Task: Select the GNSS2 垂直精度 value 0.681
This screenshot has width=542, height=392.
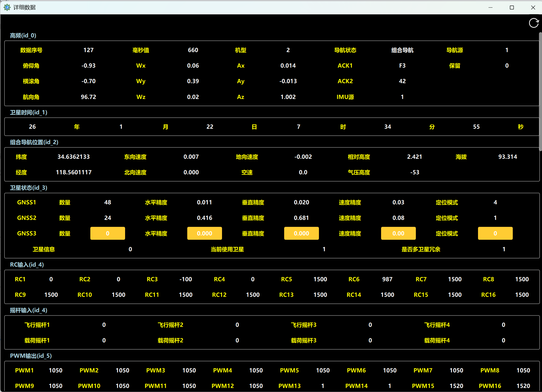Action: click(301, 218)
